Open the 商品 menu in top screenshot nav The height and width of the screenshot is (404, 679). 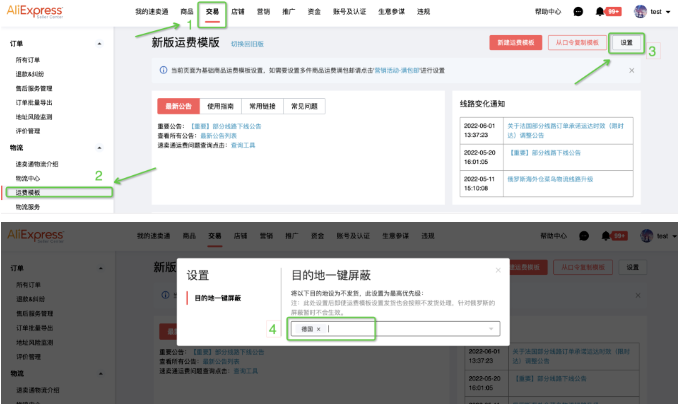coord(187,12)
